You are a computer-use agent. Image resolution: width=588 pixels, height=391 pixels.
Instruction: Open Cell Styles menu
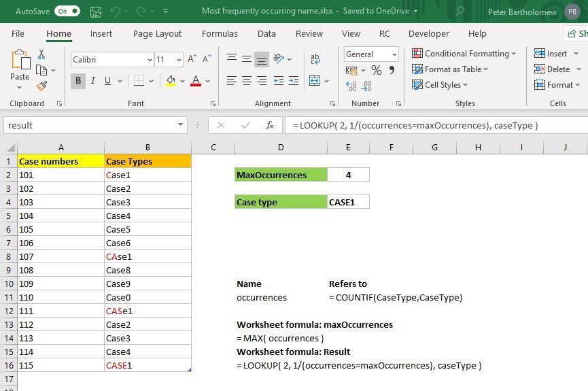pos(440,85)
